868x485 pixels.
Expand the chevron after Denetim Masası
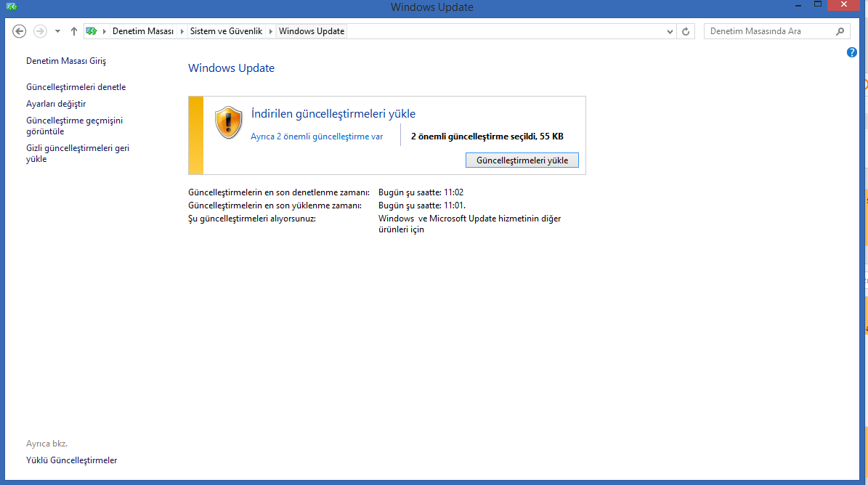tap(182, 31)
